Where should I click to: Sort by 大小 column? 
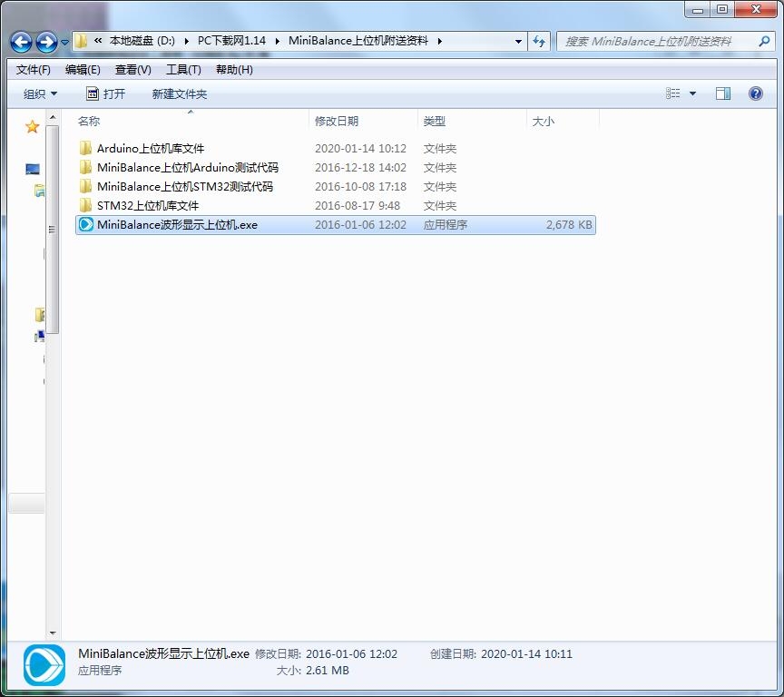point(543,121)
